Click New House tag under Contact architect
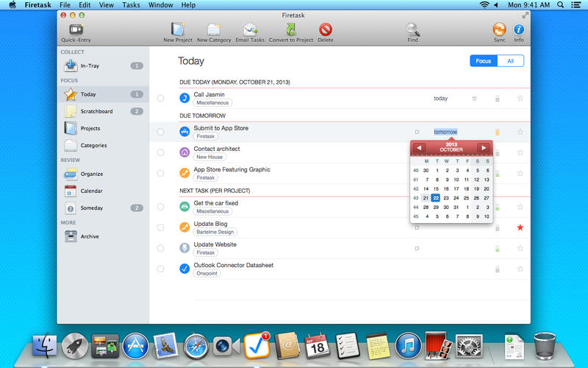 (x=209, y=157)
